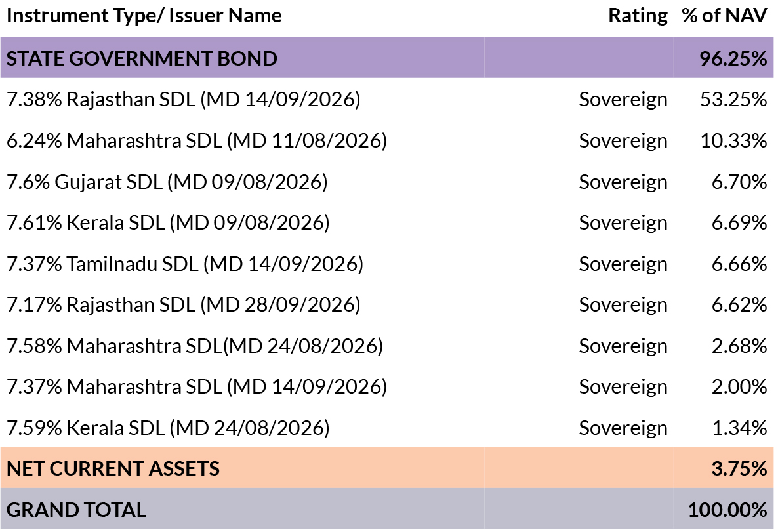Select 7.61% Kerala SDL (MD 09/08/2026) entry
This screenshot has width=778, height=532.
pos(168,223)
